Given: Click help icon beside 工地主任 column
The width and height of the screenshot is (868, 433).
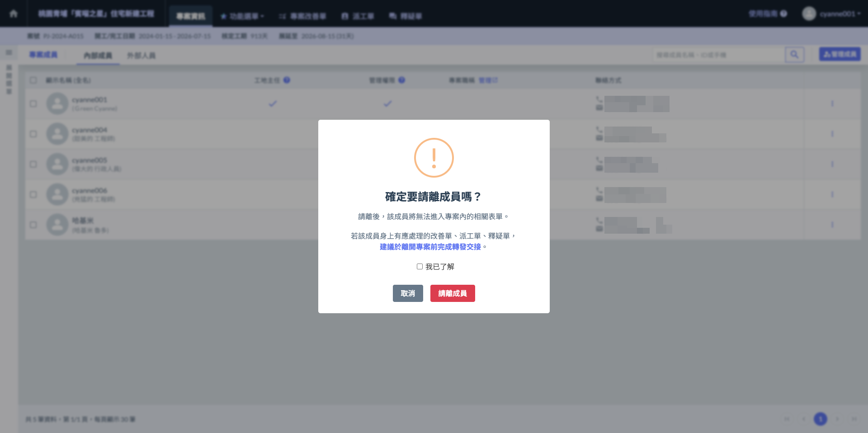Looking at the screenshot, I should (287, 80).
